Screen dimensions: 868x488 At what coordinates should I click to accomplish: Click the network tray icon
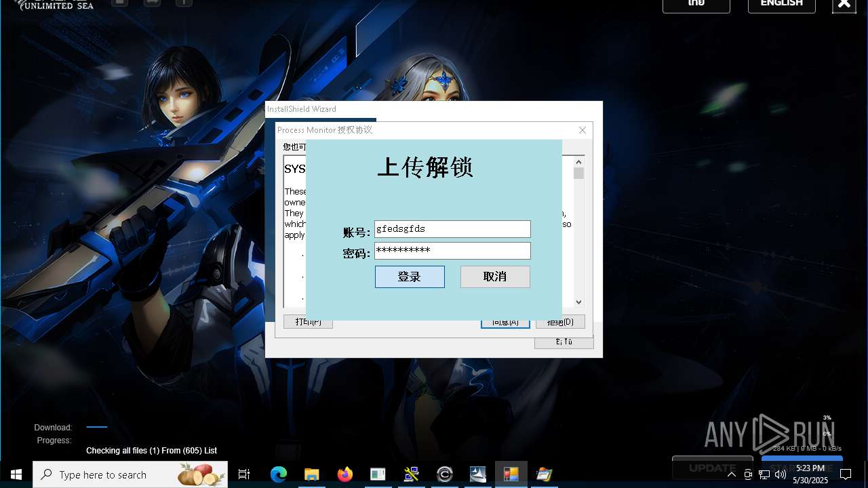[x=764, y=474]
